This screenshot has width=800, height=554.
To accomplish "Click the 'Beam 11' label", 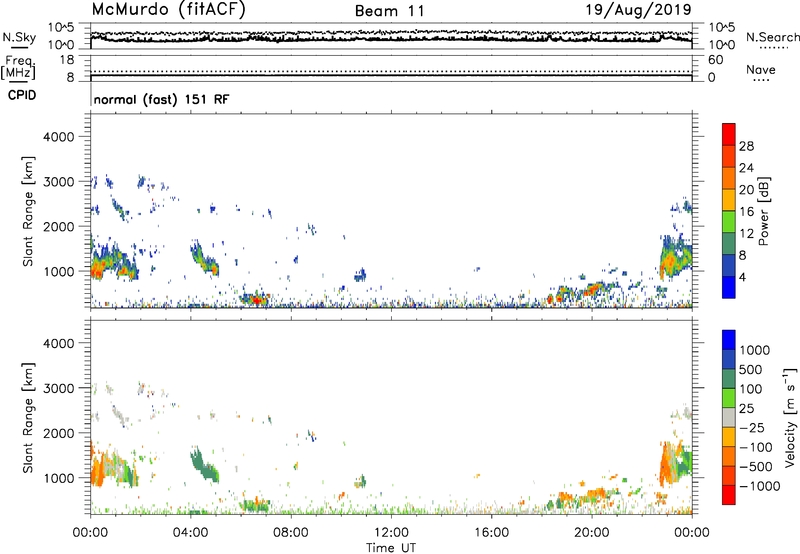I will coord(390,11).
